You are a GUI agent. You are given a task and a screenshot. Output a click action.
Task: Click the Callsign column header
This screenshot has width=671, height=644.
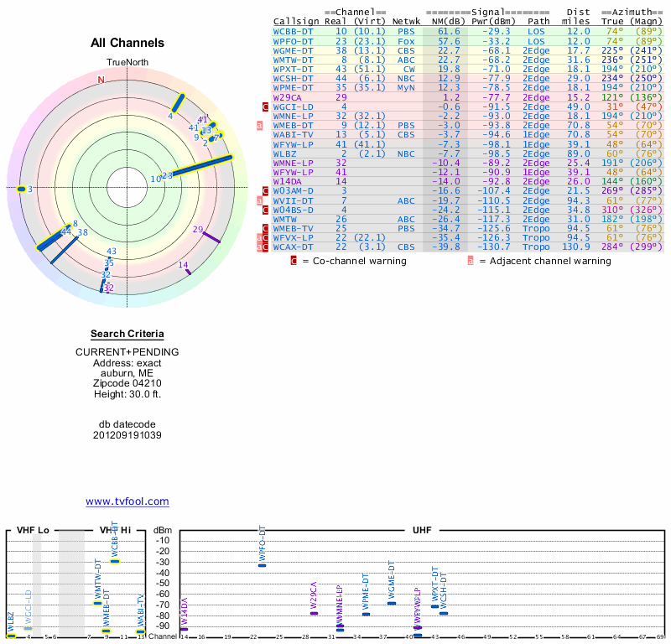click(296, 21)
